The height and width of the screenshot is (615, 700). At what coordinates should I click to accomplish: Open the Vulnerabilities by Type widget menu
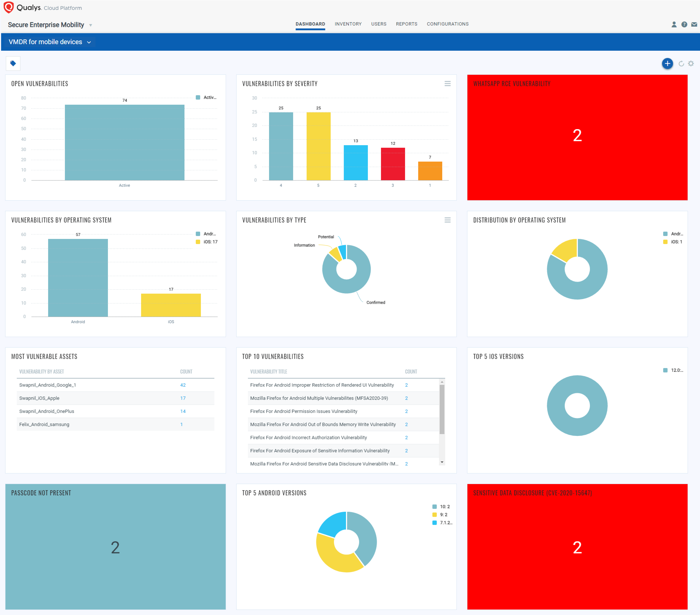point(447,220)
